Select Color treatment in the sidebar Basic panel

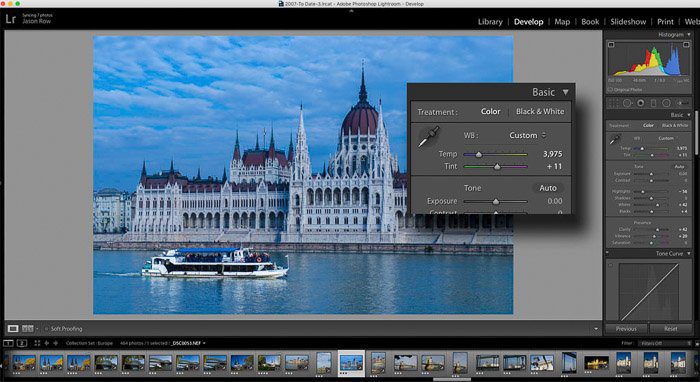[648, 126]
